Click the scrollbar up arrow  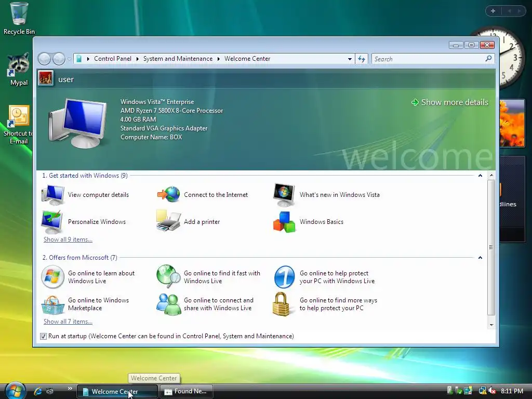[491, 176]
